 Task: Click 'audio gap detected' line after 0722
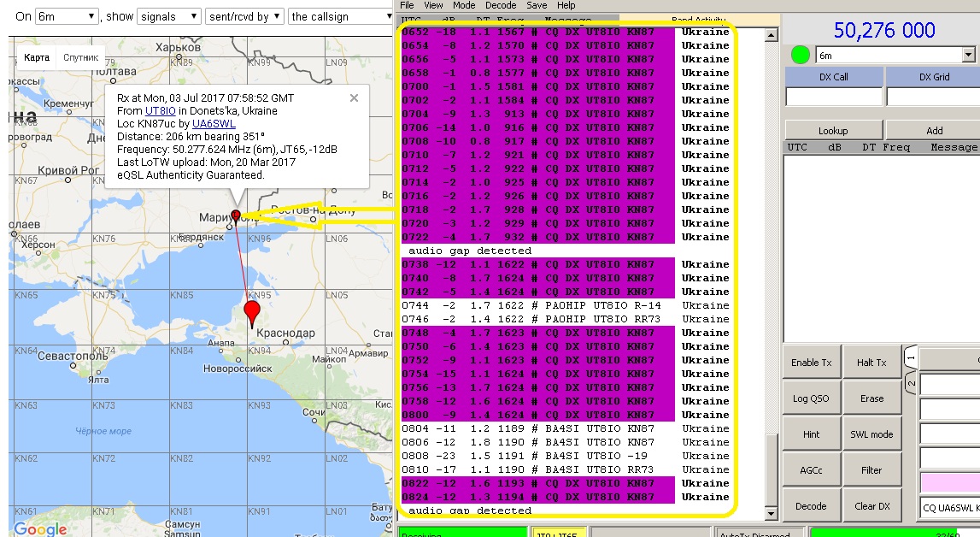point(470,251)
